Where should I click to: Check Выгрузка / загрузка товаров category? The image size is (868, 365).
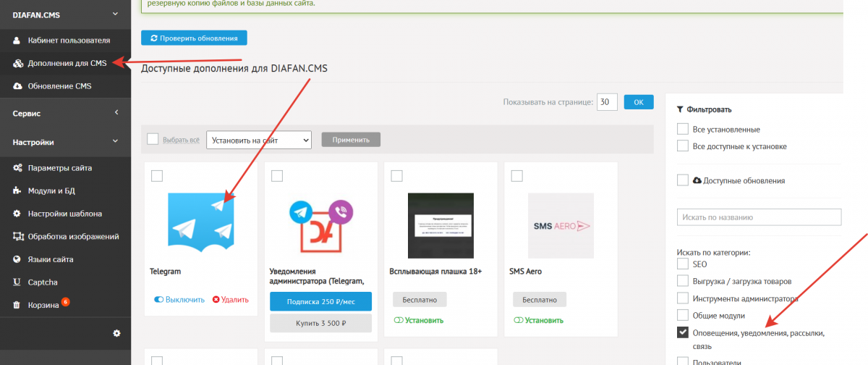pyautogui.click(x=682, y=281)
